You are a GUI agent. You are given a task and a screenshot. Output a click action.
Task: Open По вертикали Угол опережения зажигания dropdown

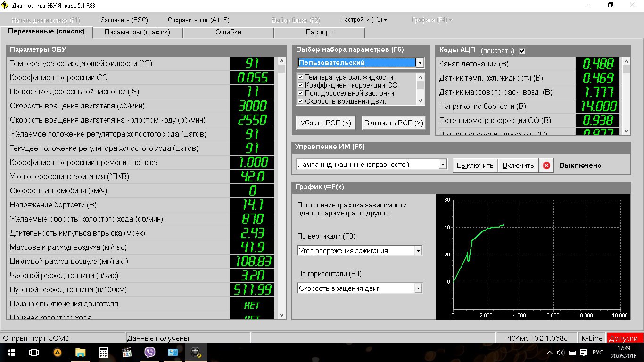point(418,251)
